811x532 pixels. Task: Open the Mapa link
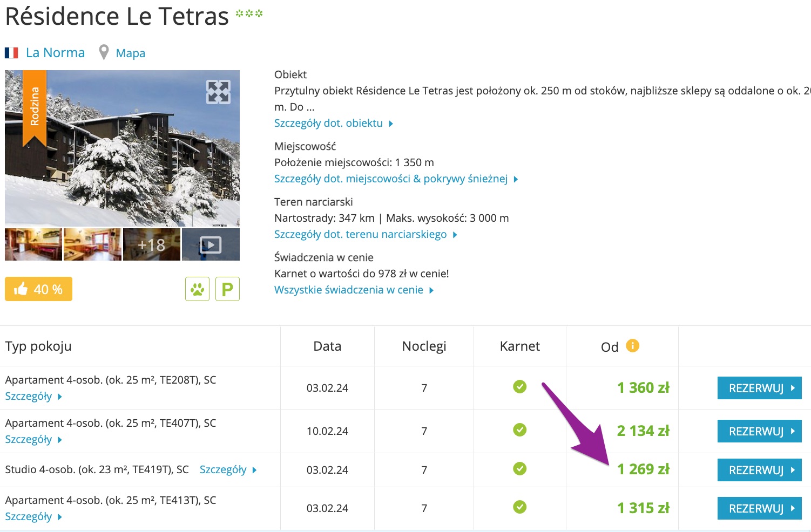pos(131,53)
